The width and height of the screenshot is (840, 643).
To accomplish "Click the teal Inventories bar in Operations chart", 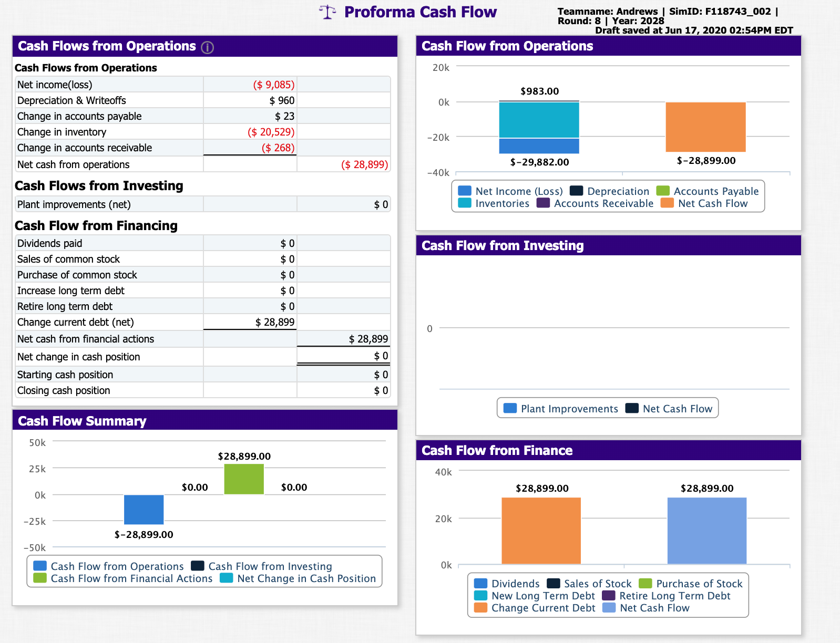I will pyautogui.click(x=539, y=120).
